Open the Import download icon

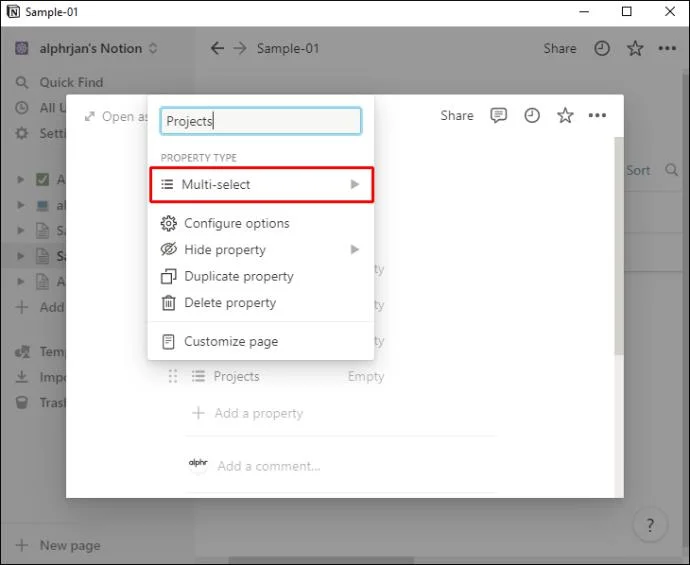(22, 377)
